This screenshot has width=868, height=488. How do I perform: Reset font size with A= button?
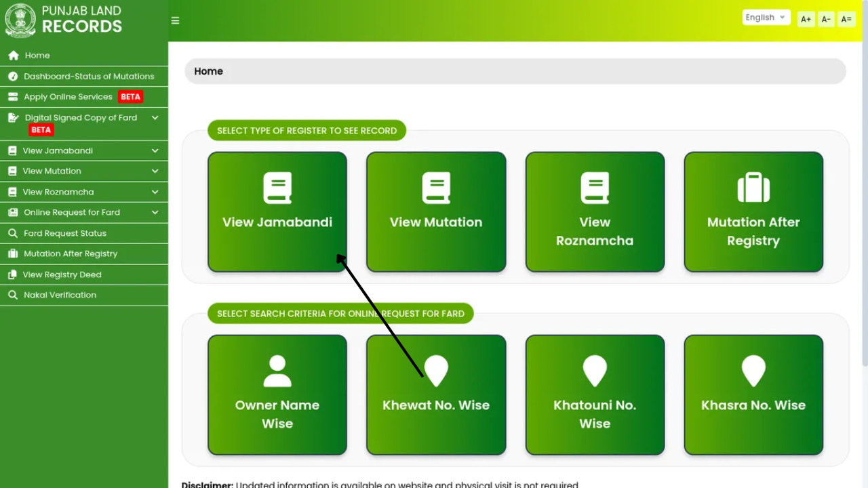(846, 19)
